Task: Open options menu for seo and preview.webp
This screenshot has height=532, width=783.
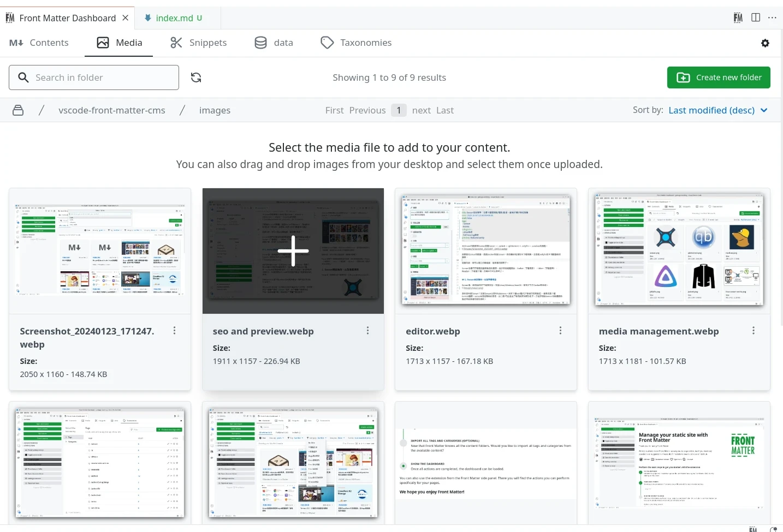Action: tap(367, 331)
